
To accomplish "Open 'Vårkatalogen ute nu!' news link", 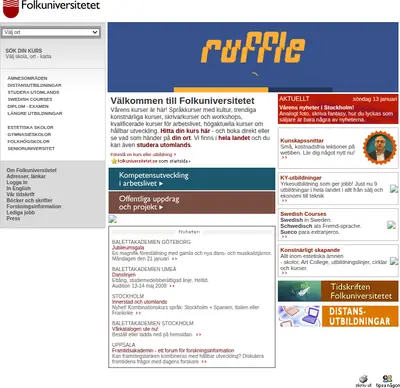I will 135,329.
